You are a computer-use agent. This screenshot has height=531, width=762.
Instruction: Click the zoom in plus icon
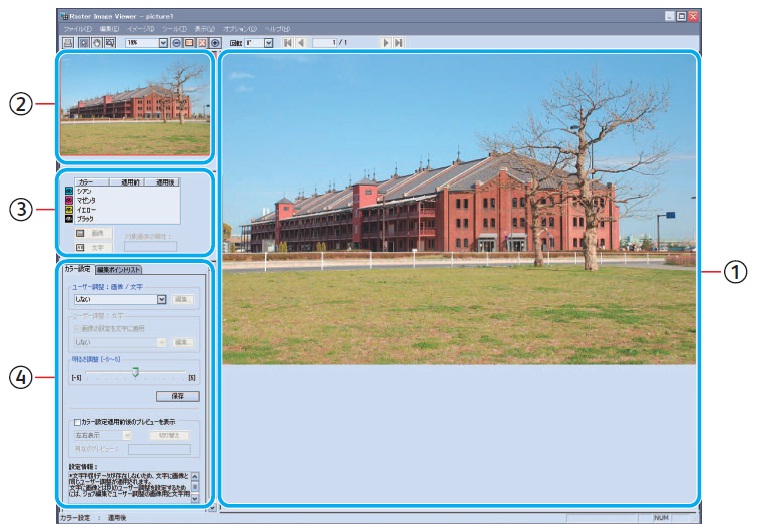215,44
